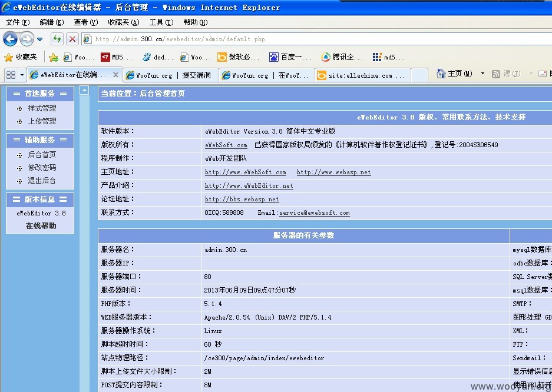The height and width of the screenshot is (392, 552).
Task: Open the Favorites star button
Action: 21,57
